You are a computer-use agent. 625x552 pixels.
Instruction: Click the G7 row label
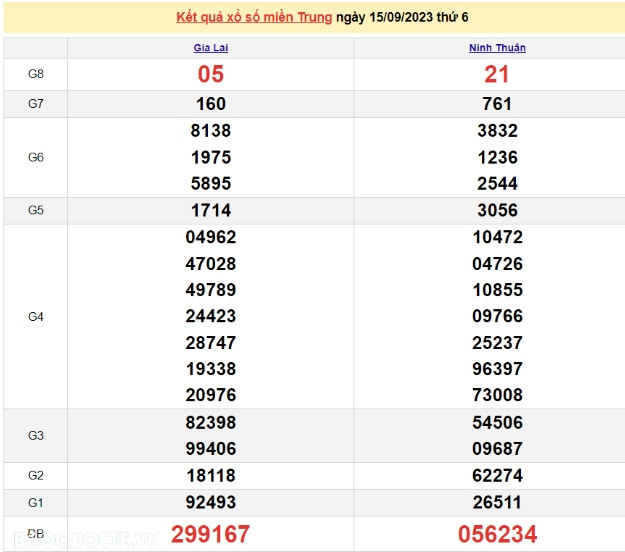(x=36, y=104)
